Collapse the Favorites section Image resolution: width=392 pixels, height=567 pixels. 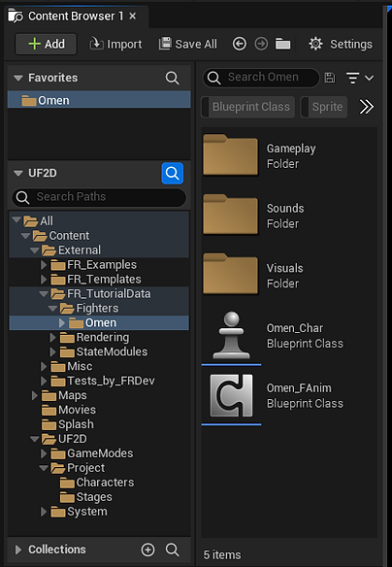[x=18, y=78]
